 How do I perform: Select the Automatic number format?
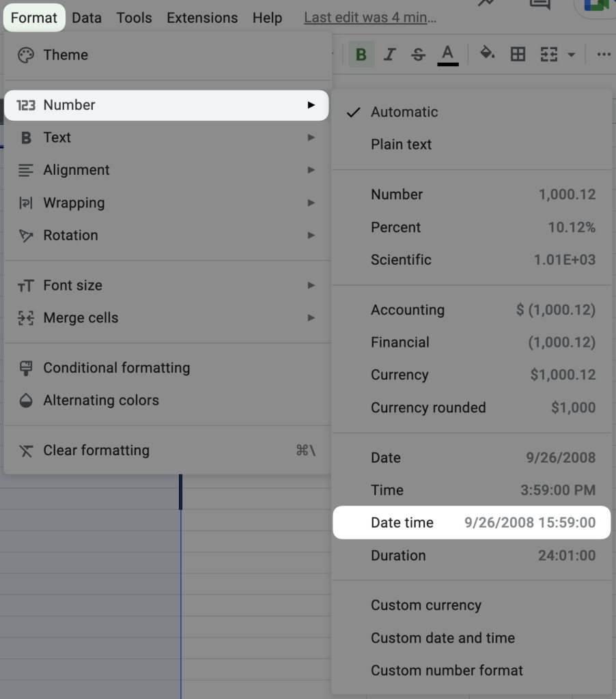tap(404, 112)
